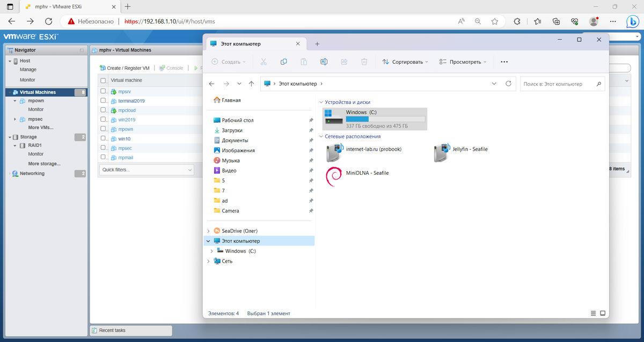
Task: Select all VMs with header checkbox
Action: (104, 80)
